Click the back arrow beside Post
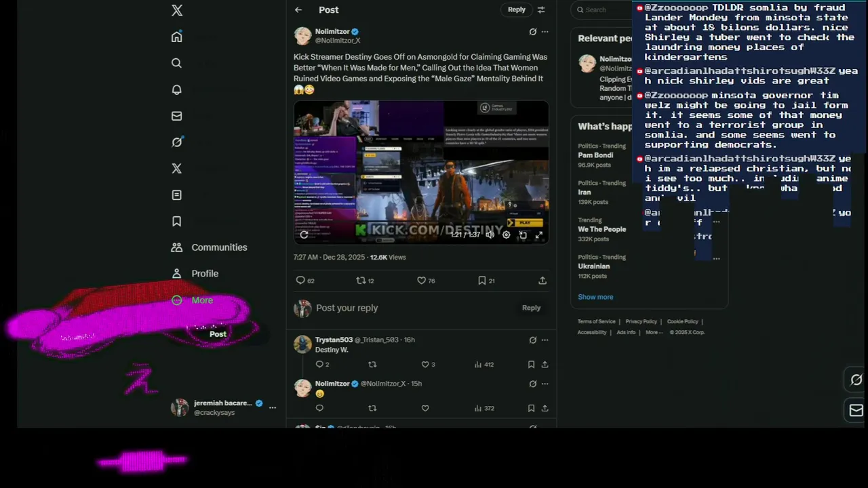 (298, 9)
